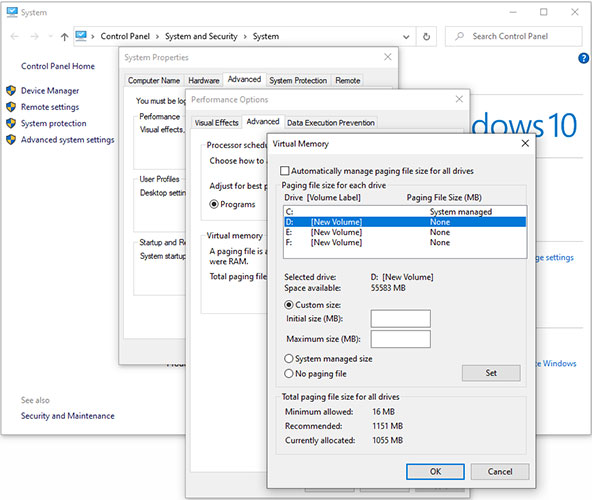Open Remote settings link
This screenshot has height=500, width=592.
click(x=50, y=107)
